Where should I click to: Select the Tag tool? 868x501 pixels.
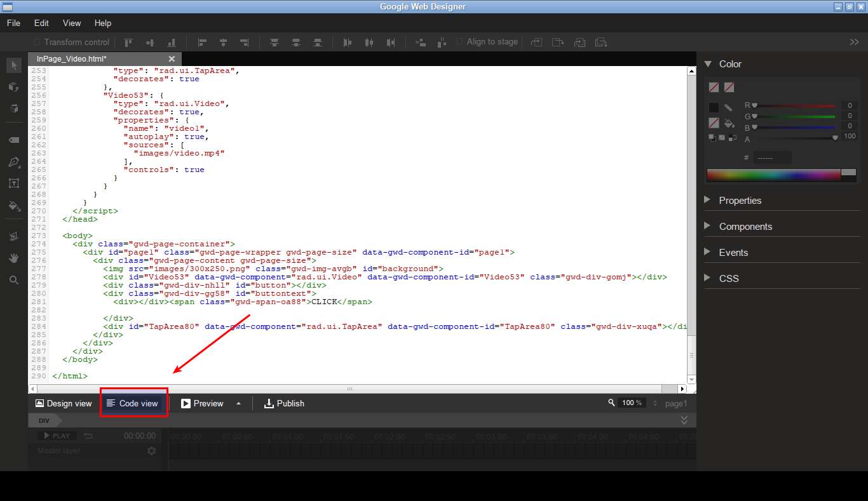(x=13, y=140)
